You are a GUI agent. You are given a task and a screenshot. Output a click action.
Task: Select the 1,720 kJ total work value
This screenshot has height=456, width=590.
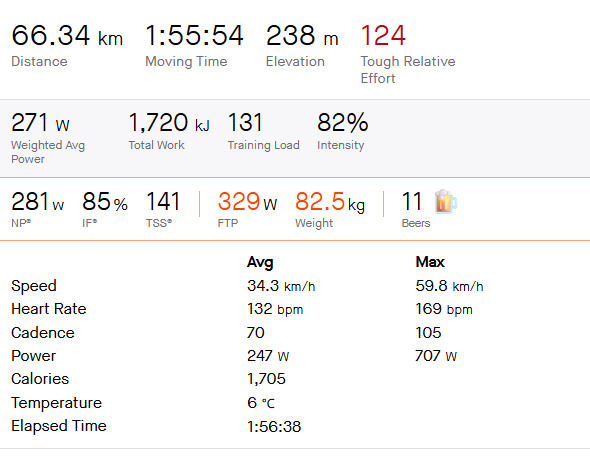pyautogui.click(x=169, y=123)
